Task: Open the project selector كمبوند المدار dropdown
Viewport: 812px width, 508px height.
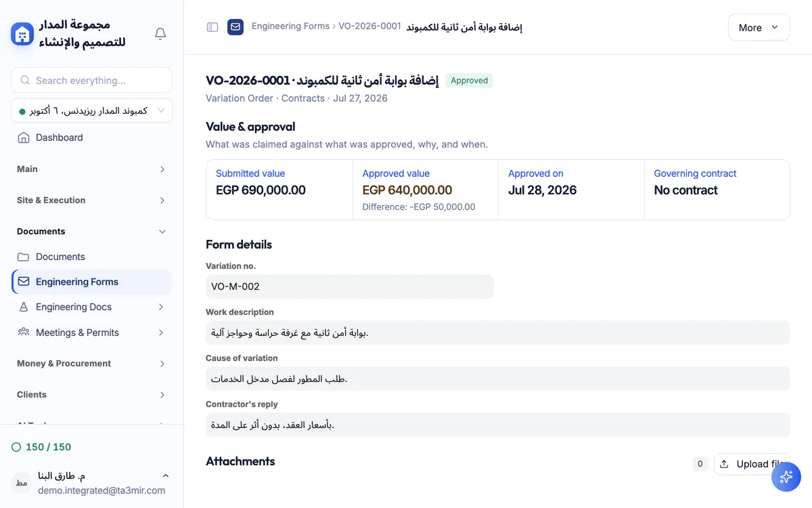Action: coord(91,110)
